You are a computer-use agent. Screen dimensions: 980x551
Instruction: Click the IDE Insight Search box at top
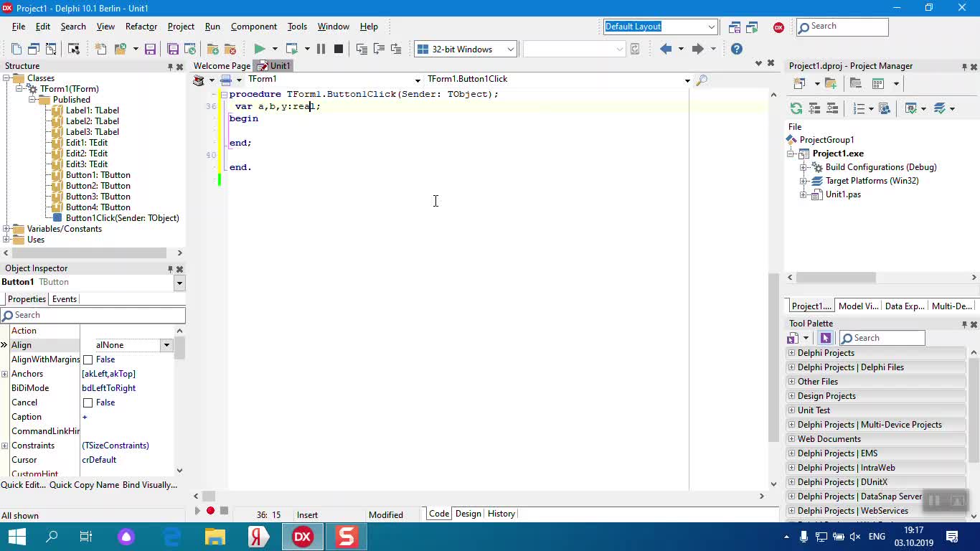(842, 27)
